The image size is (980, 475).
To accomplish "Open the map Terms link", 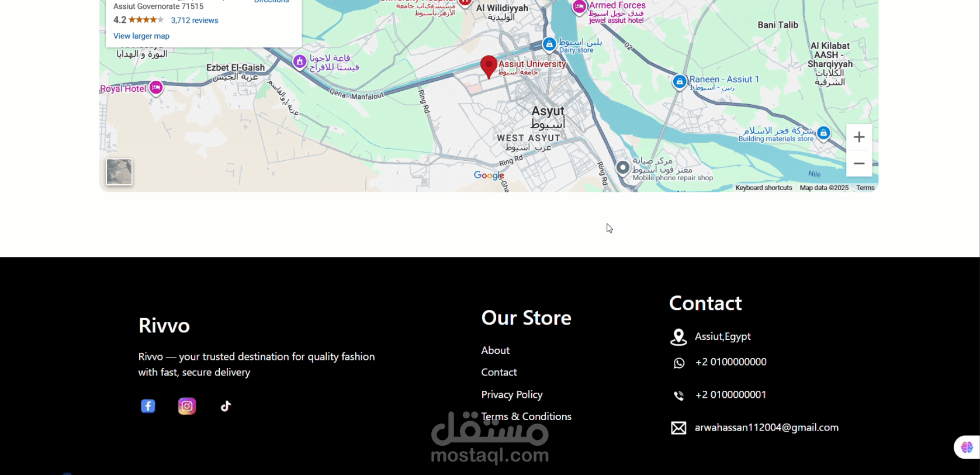I will tap(865, 188).
